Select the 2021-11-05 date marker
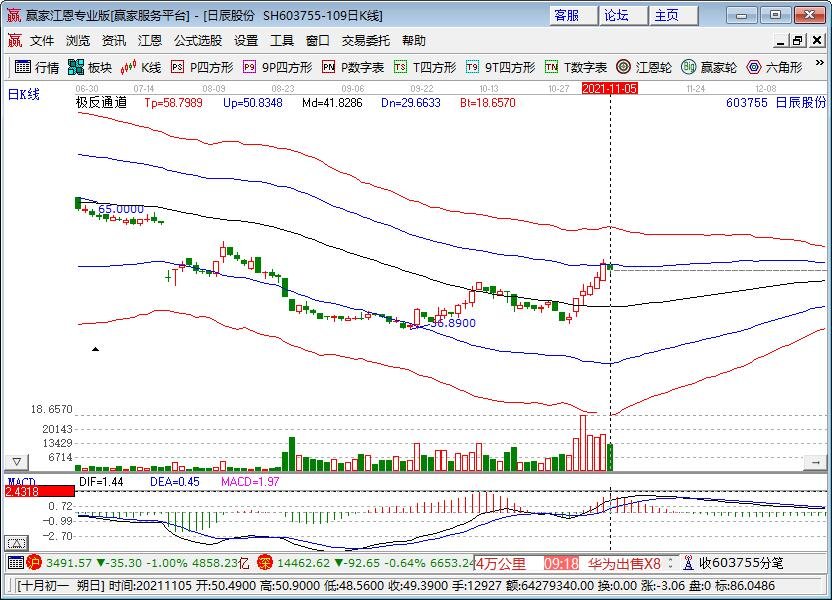This screenshot has height=600, width=832. pyautogui.click(x=610, y=89)
